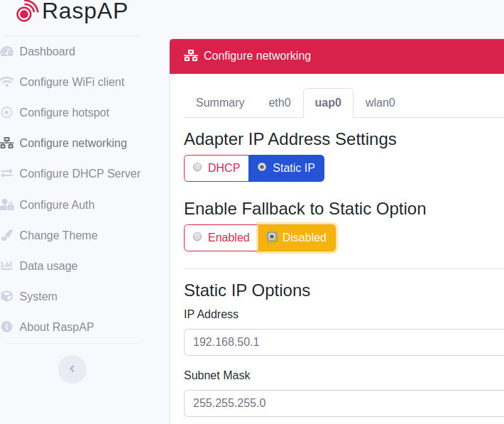Click the Static IP Options heading

point(247,290)
